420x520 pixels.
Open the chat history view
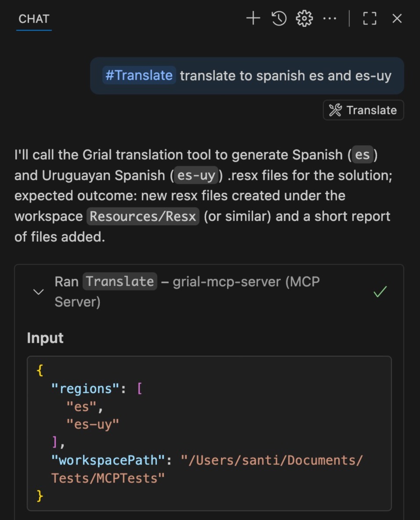coord(278,18)
